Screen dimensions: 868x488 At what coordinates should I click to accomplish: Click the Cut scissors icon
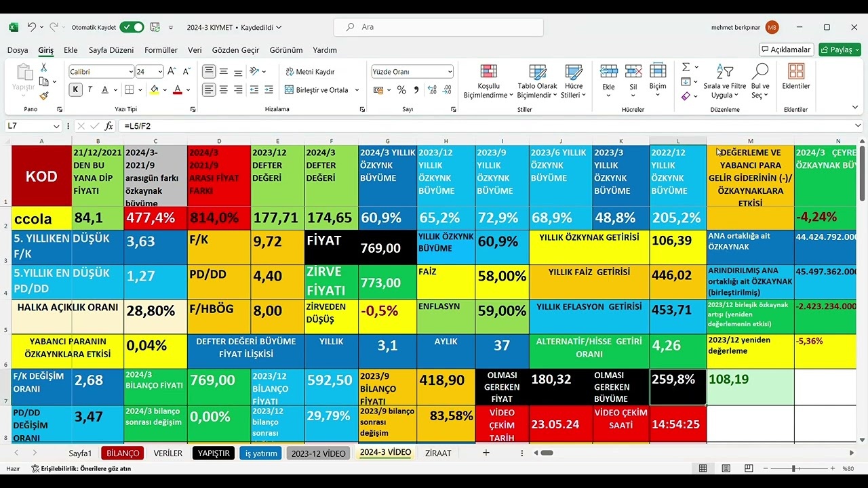click(x=44, y=67)
